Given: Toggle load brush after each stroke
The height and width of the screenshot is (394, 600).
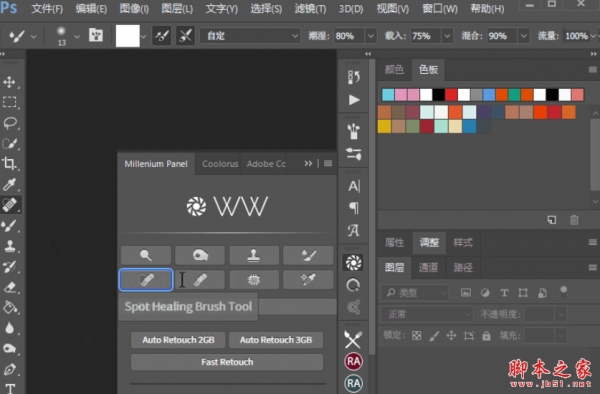Looking at the screenshot, I should click(x=161, y=36).
